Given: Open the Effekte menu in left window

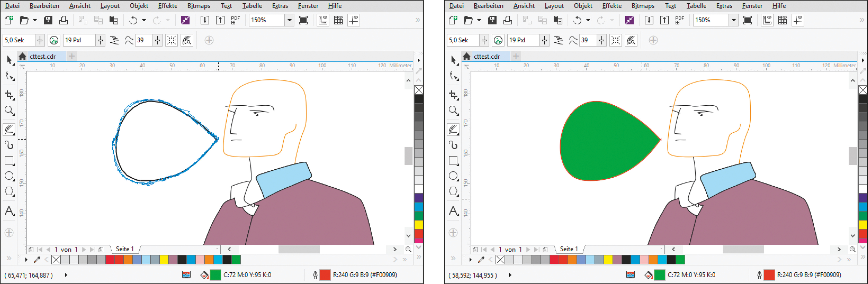Looking at the screenshot, I should coord(167,6).
